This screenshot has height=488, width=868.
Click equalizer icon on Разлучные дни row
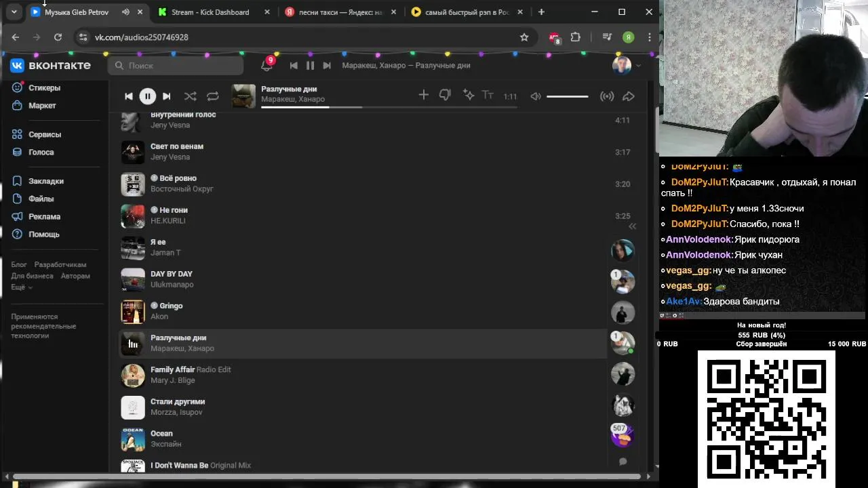[x=133, y=344]
